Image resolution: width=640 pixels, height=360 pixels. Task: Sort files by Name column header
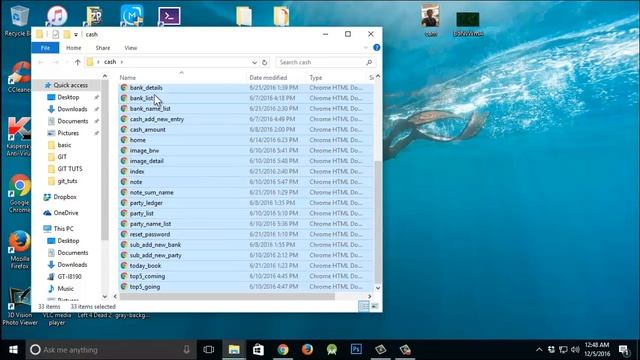128,78
